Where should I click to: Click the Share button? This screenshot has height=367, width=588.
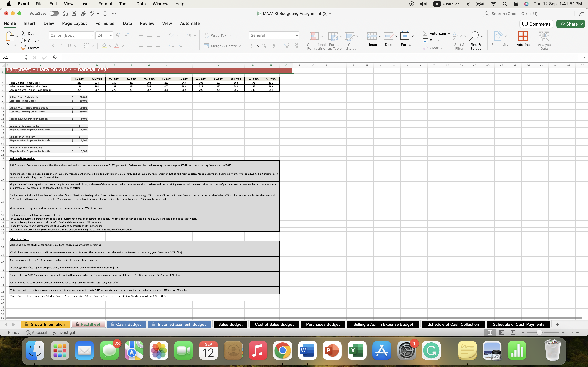[570, 24]
